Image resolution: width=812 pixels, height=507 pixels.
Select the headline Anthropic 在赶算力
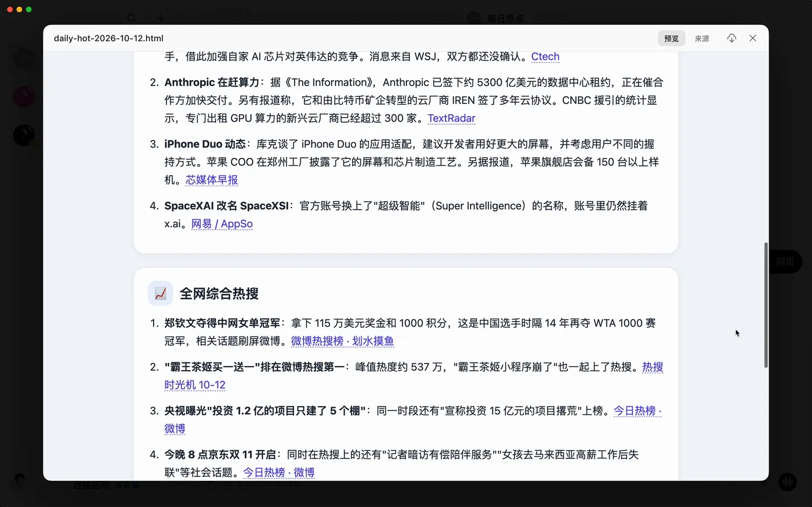[x=212, y=82]
